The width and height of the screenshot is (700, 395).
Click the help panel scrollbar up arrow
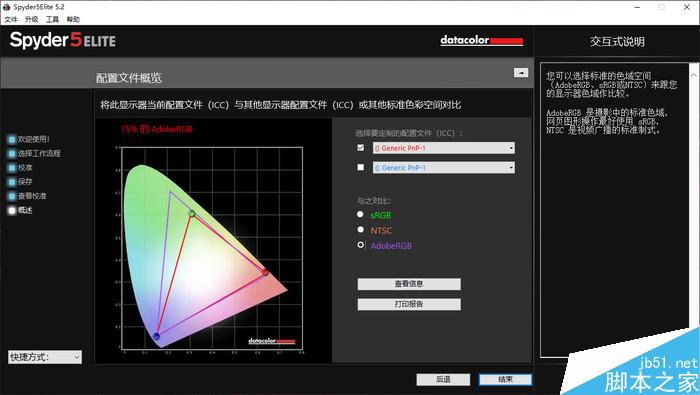694,76
